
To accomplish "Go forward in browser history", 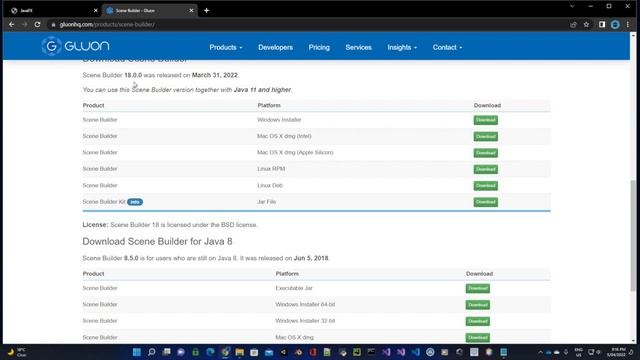I will click(24, 24).
